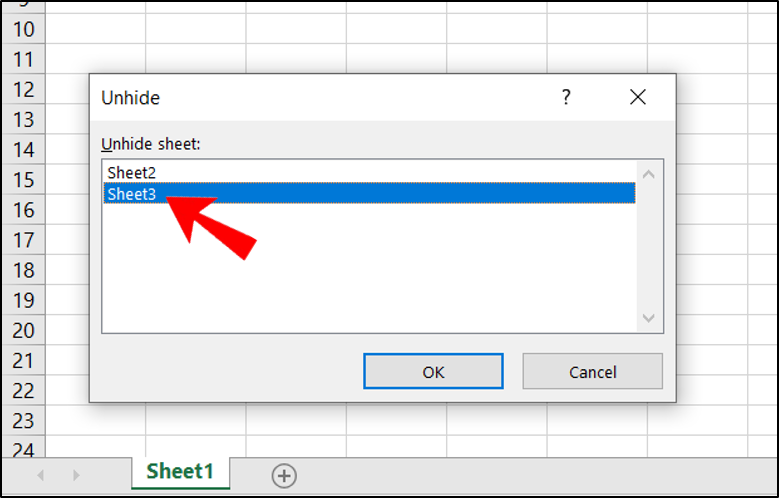This screenshot has height=498, width=779.
Task: Click row 24 header
Action: (22, 447)
